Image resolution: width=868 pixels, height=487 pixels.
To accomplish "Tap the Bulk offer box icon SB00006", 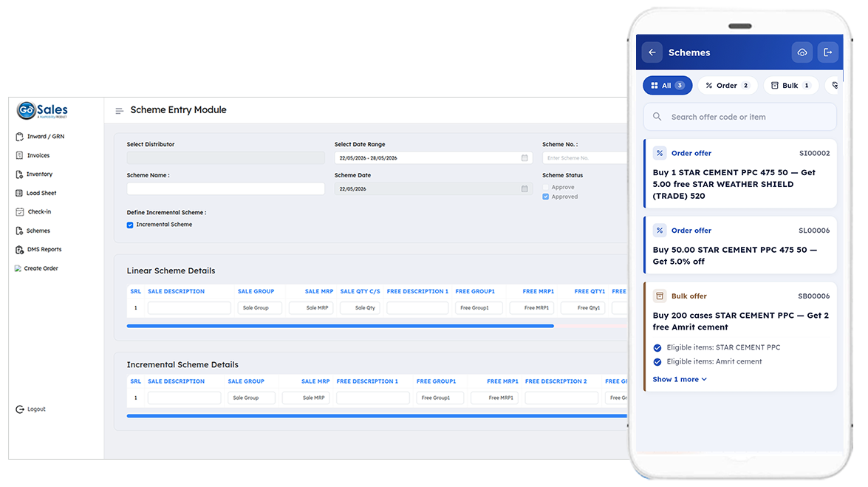I will point(659,296).
